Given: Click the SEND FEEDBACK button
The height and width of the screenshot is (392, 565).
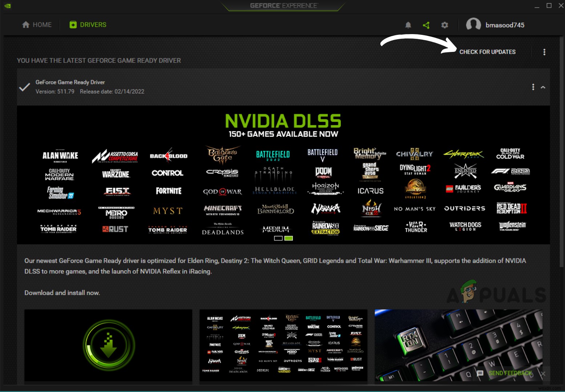Looking at the screenshot, I should [x=505, y=373].
